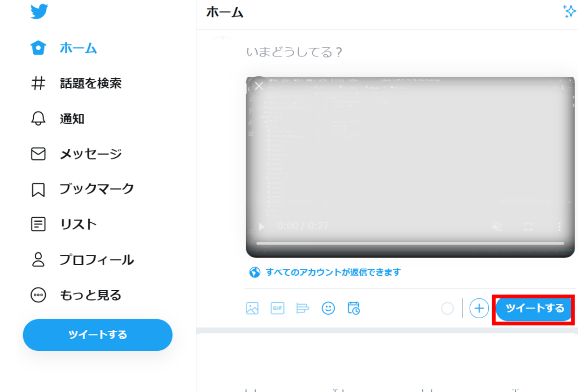Click sidebar ツイートする button
This screenshot has height=392, width=578.
pos(98,334)
